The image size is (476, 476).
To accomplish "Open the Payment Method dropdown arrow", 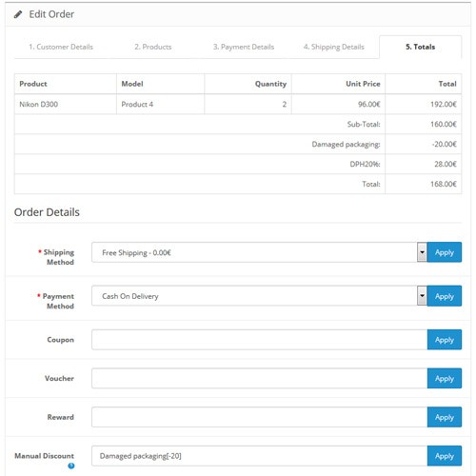I will (422, 296).
